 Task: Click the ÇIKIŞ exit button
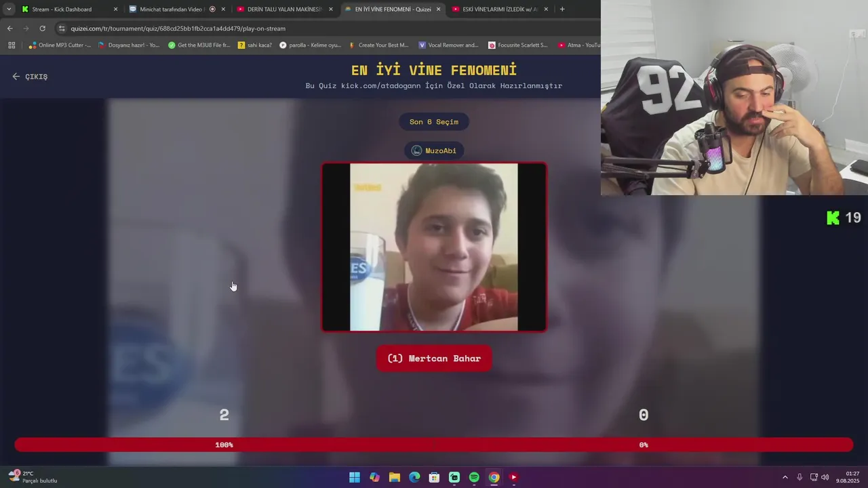30,77
